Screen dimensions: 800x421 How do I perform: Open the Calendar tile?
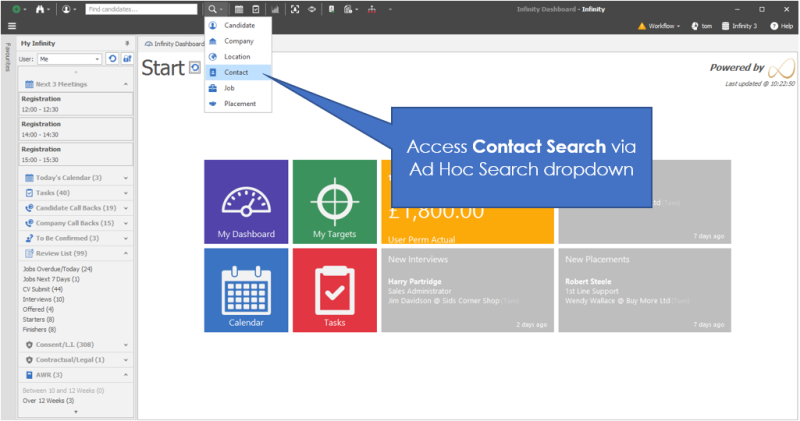click(x=246, y=290)
